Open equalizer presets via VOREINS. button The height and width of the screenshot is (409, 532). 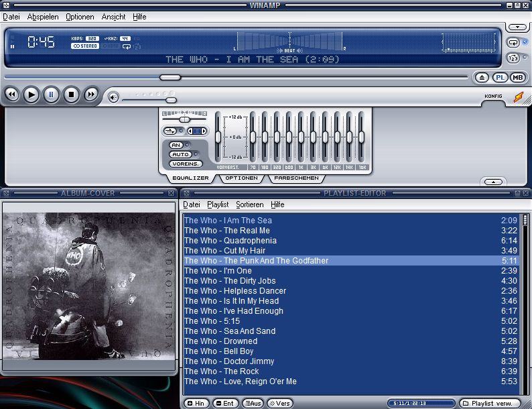coord(185,164)
